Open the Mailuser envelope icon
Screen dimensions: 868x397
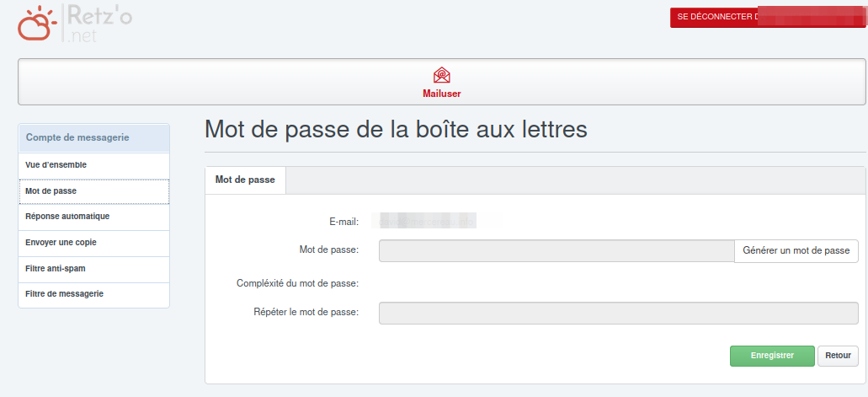[x=442, y=75]
